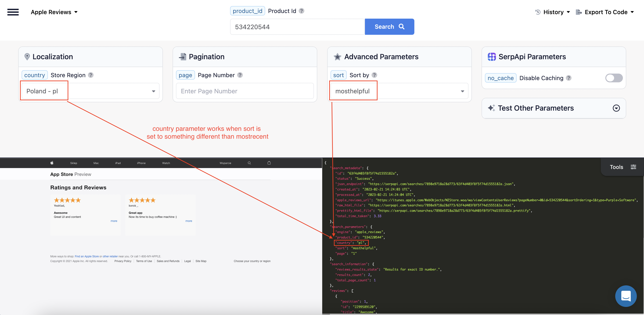
Task: Open the Wsparcie menu item
Action: pos(225,163)
